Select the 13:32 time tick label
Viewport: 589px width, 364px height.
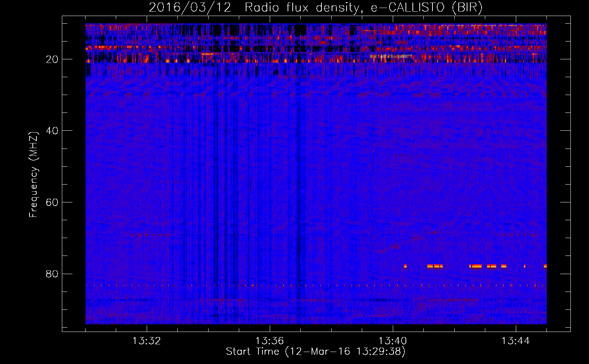147,341
